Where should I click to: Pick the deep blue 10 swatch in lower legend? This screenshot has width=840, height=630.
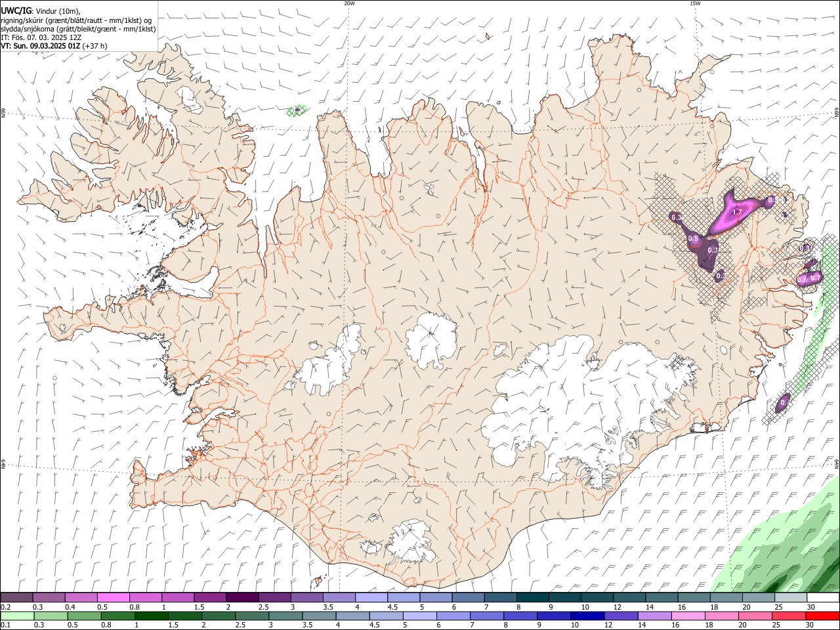[x=587, y=616]
